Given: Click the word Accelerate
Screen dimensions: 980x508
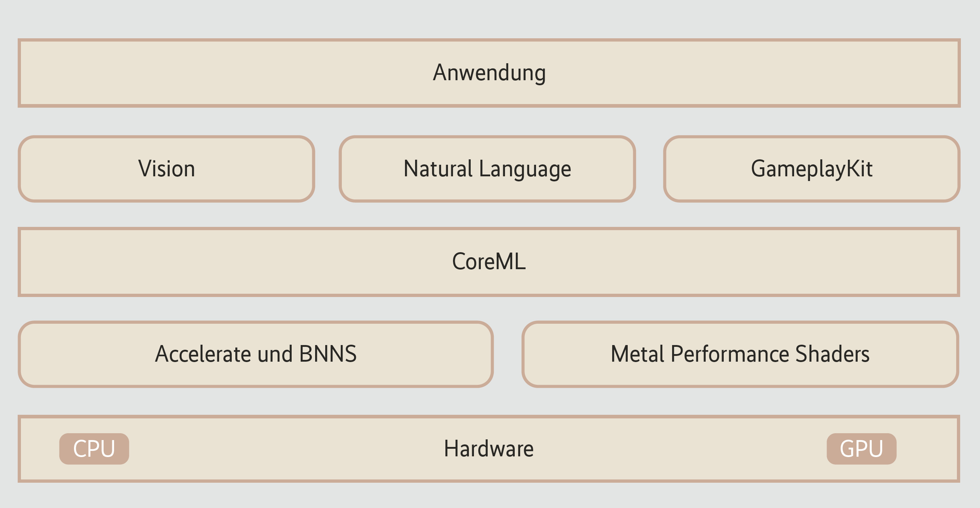Looking at the screenshot, I should point(203,354).
